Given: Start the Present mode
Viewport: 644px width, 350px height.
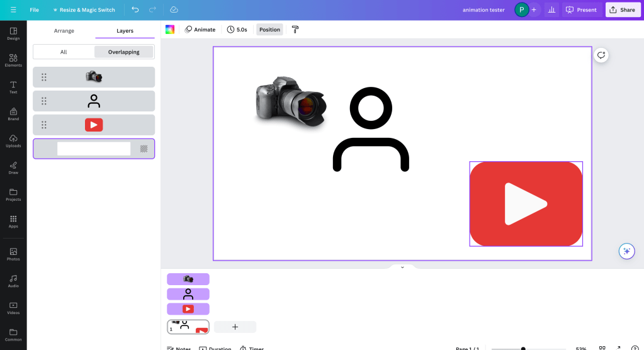Looking at the screenshot, I should click(582, 10).
